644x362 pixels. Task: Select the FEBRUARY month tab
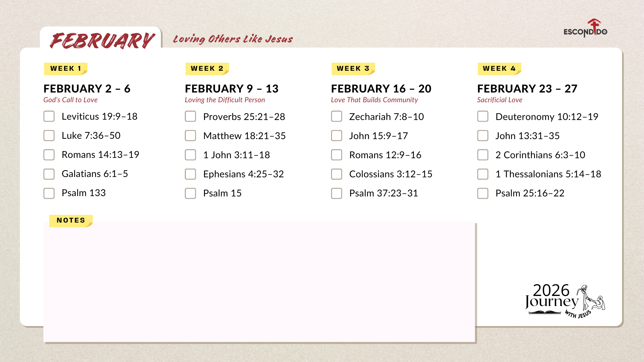tap(102, 40)
